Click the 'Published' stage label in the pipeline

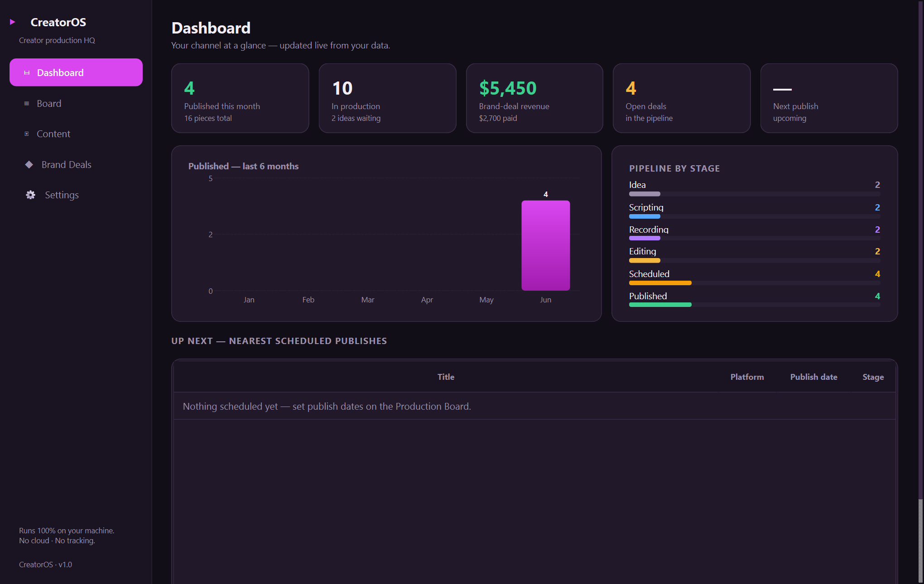coord(648,296)
